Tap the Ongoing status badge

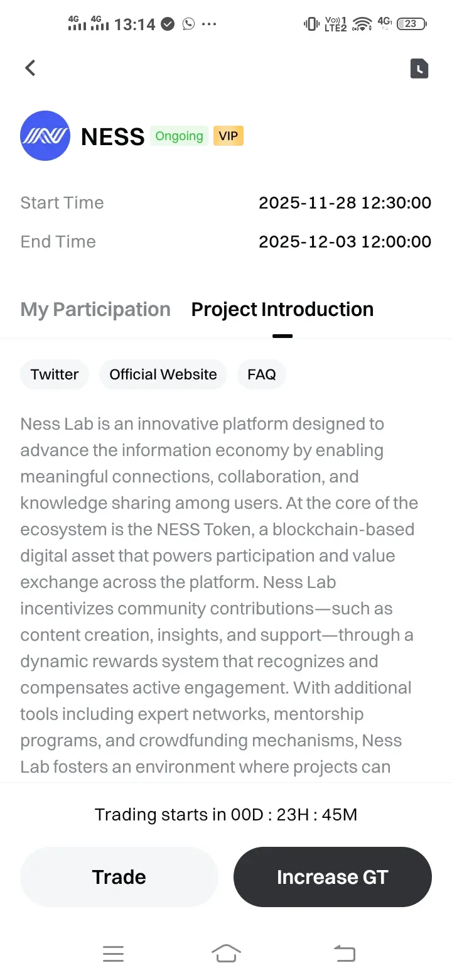(179, 136)
